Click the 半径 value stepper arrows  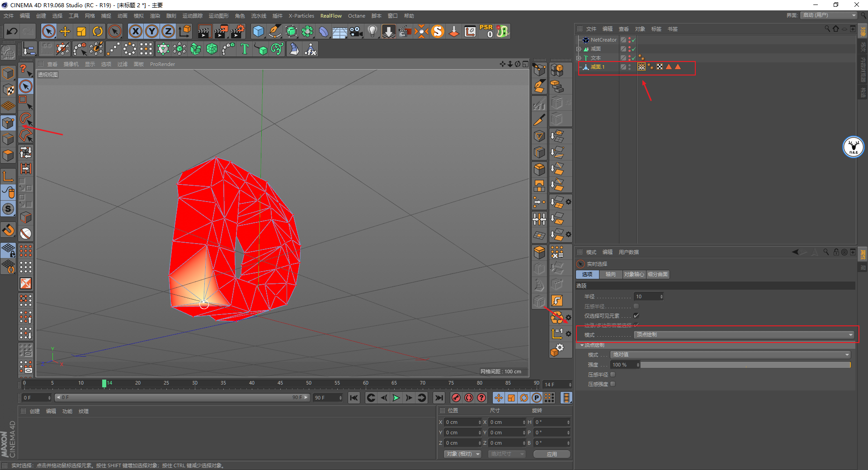click(661, 296)
